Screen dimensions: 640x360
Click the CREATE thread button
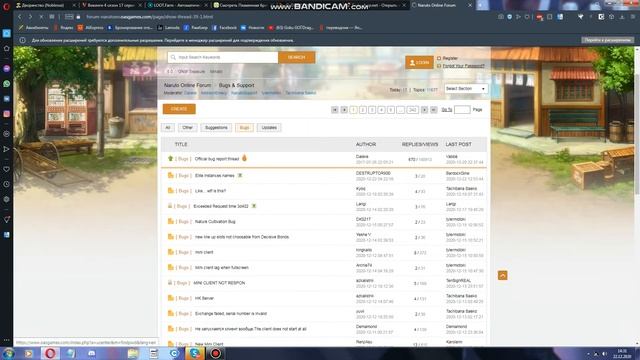179,109
